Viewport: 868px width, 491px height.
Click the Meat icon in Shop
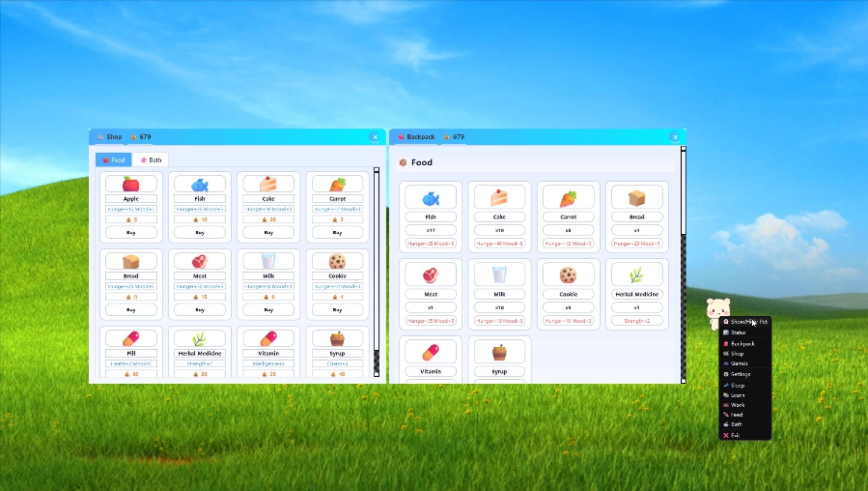point(199,262)
